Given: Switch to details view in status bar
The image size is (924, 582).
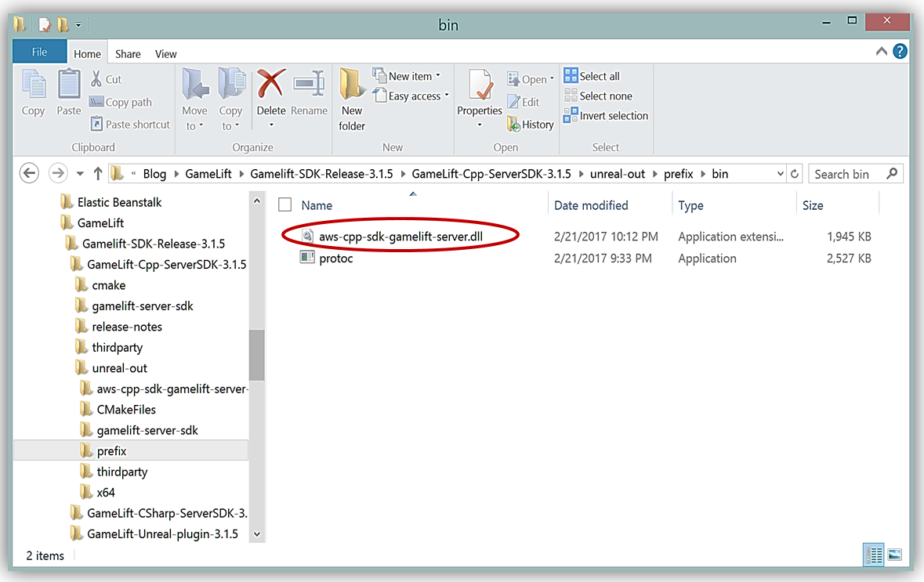Looking at the screenshot, I should [x=874, y=555].
